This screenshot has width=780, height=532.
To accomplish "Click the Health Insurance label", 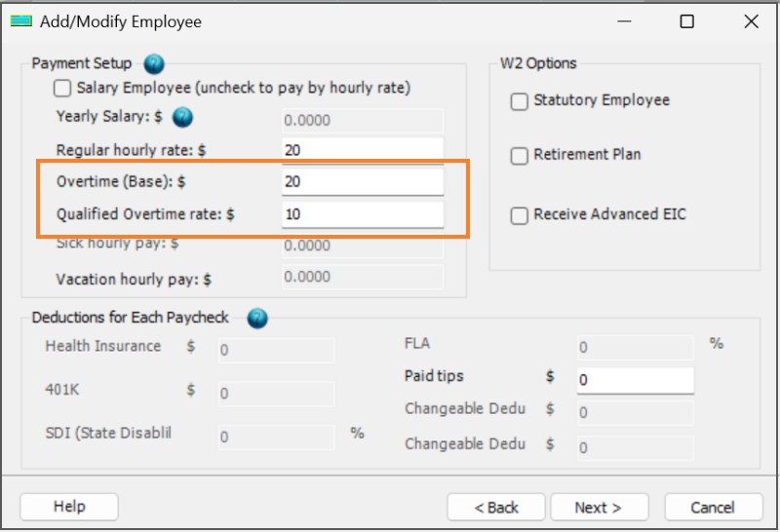I will (x=103, y=346).
